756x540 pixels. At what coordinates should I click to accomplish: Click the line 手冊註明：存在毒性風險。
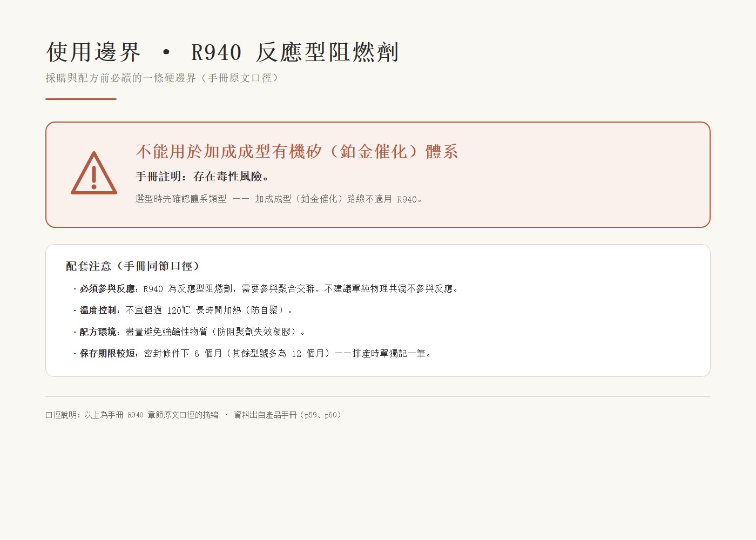click(202, 177)
